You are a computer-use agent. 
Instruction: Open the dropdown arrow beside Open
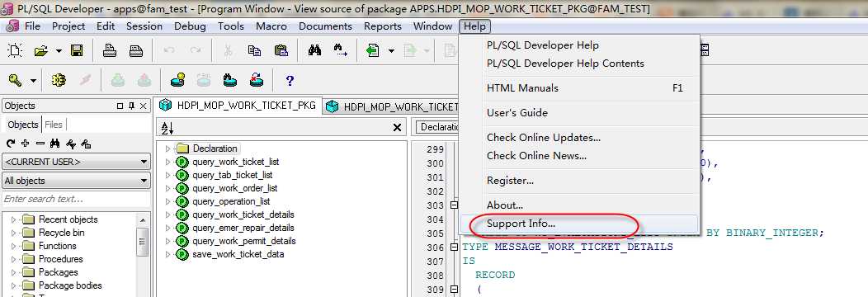(x=58, y=51)
